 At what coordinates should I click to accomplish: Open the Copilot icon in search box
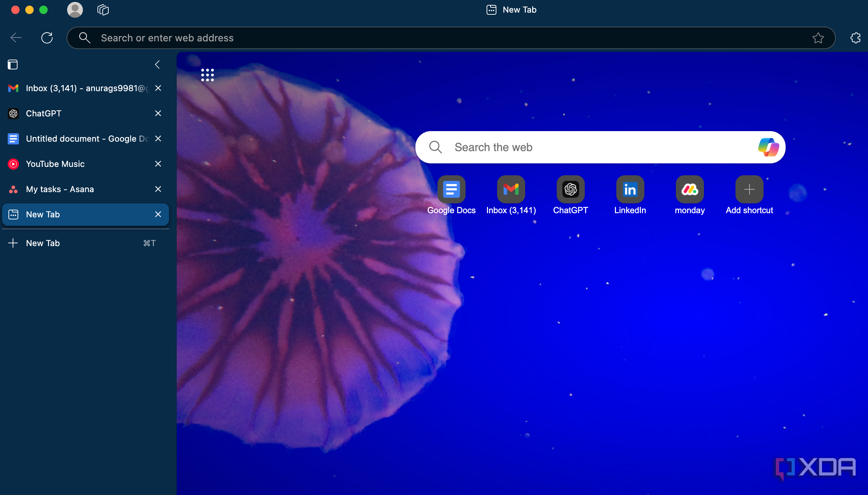pos(768,147)
